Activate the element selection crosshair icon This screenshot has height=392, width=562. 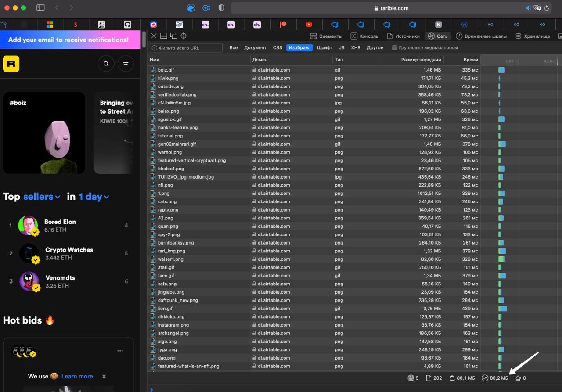(184, 36)
